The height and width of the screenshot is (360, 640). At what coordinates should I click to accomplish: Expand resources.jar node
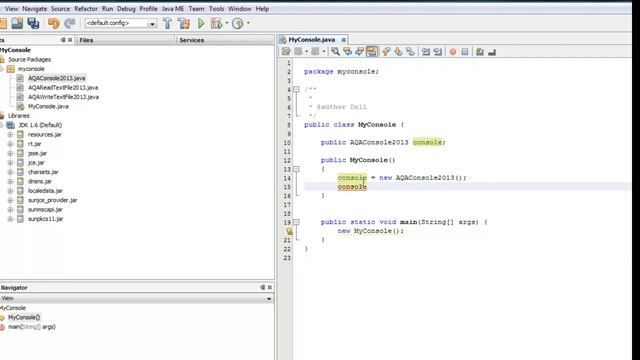coord(10,134)
